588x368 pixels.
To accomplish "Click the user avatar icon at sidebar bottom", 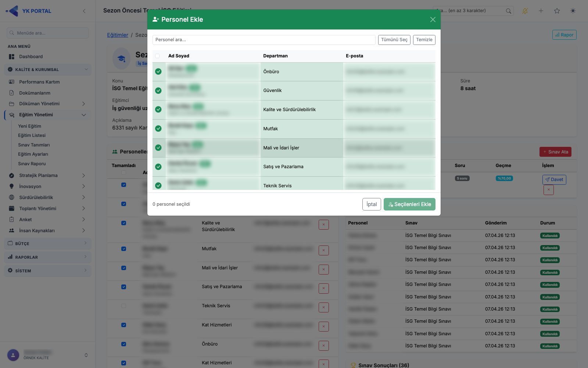I will pos(13,355).
